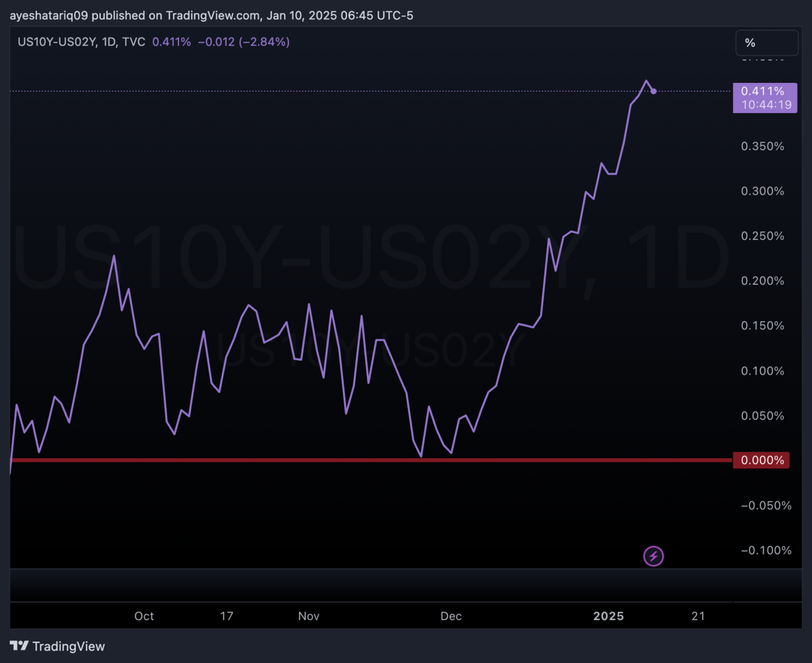Image resolution: width=812 pixels, height=663 pixels.
Task: Click the 10:44:19 bar countdown timer
Action: coord(766,105)
